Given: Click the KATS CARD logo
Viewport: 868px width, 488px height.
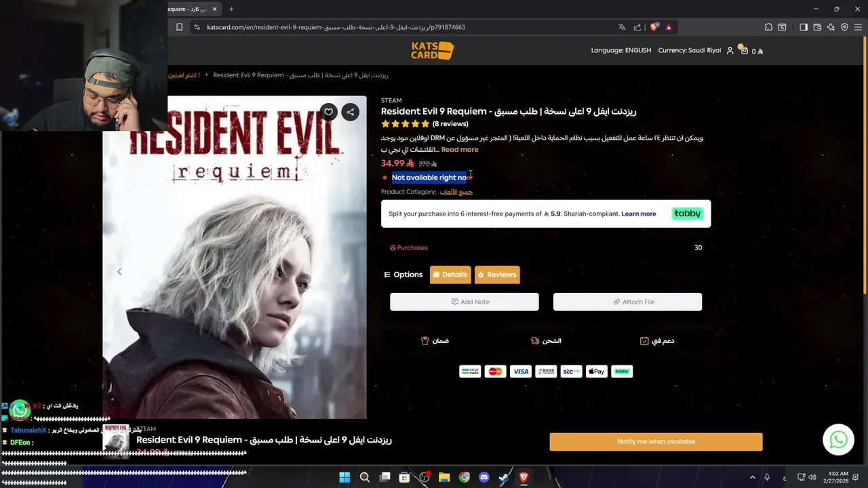Looking at the screenshot, I should click(x=433, y=50).
